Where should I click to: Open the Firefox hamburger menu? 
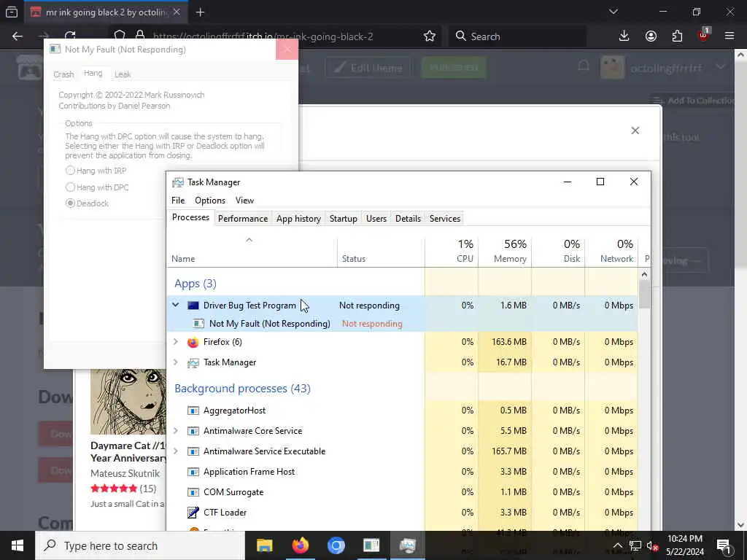tap(729, 36)
